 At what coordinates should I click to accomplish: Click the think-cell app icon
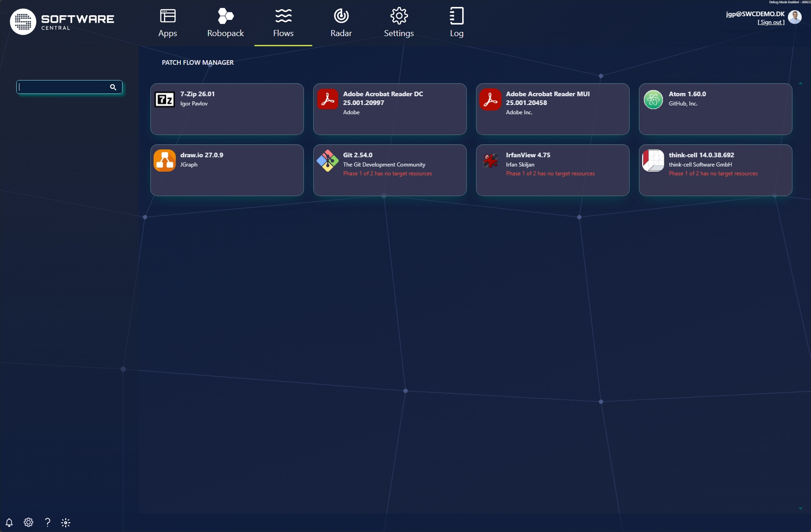click(653, 161)
